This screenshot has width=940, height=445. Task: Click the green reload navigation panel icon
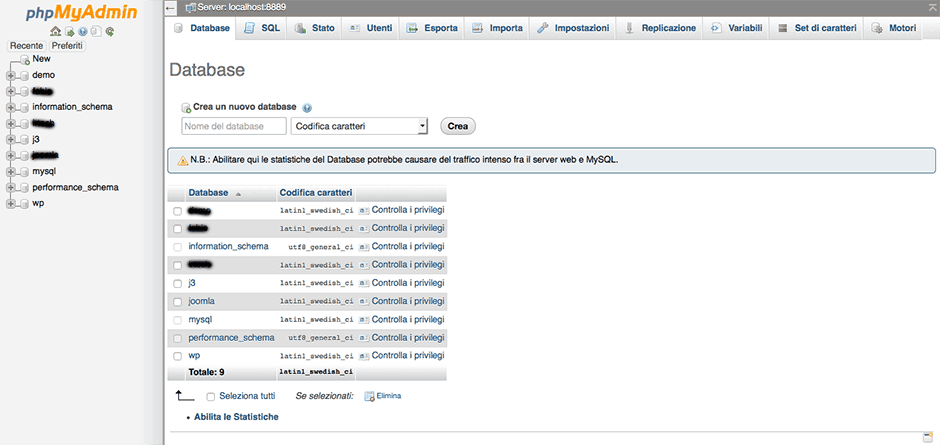click(x=109, y=31)
